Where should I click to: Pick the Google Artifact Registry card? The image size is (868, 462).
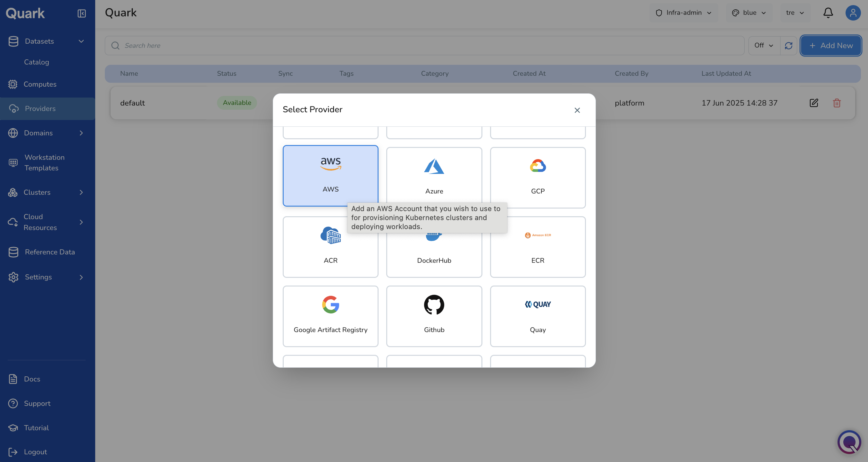330,316
